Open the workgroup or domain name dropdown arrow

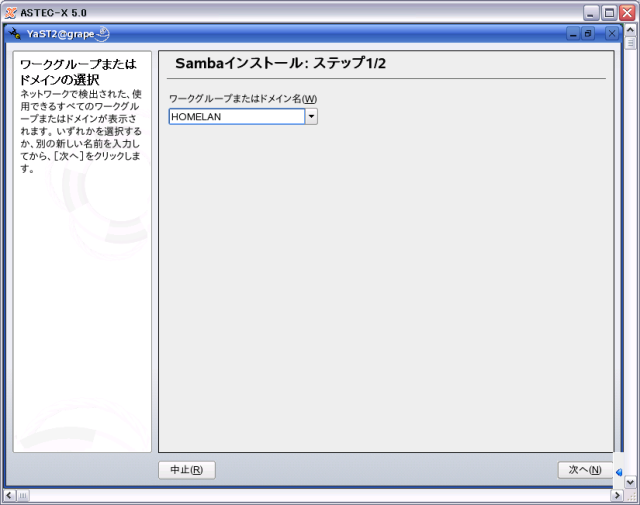[x=311, y=117]
